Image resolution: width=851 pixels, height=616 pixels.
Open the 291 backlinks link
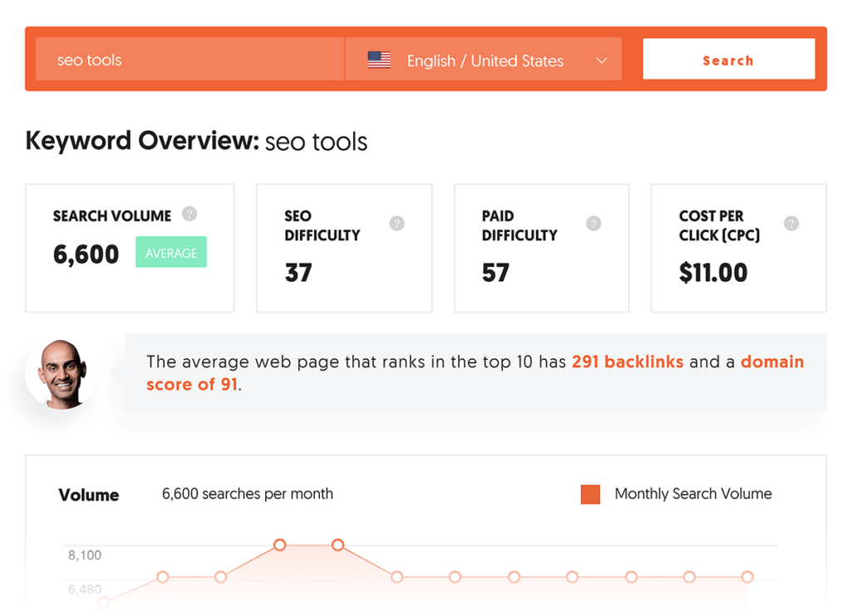tap(627, 362)
